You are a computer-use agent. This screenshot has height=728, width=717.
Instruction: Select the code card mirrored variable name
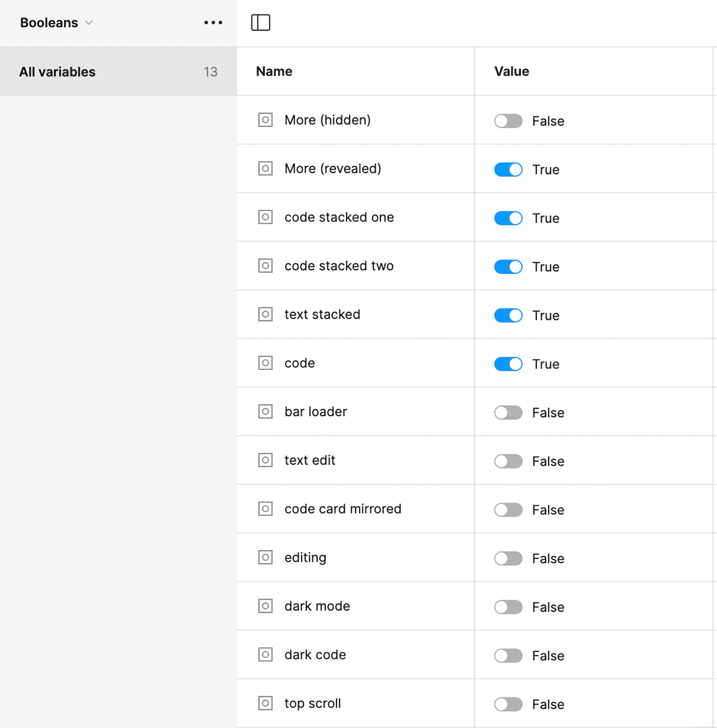(x=342, y=509)
